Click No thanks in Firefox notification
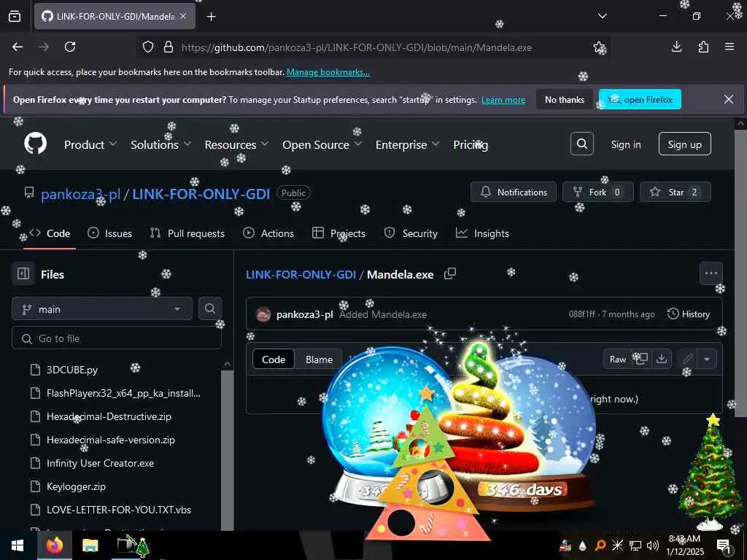Image resolution: width=747 pixels, height=560 pixels. tap(565, 99)
